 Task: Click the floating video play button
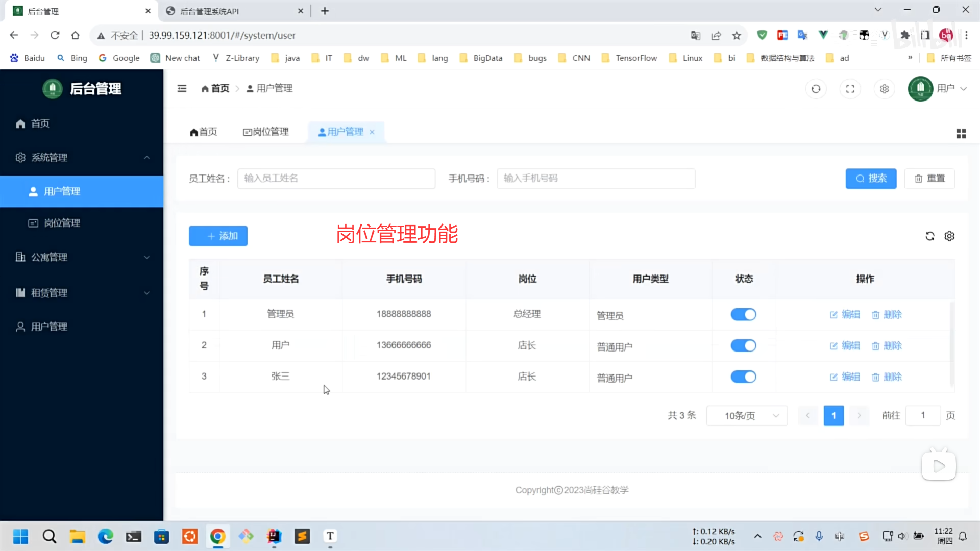pyautogui.click(x=938, y=466)
